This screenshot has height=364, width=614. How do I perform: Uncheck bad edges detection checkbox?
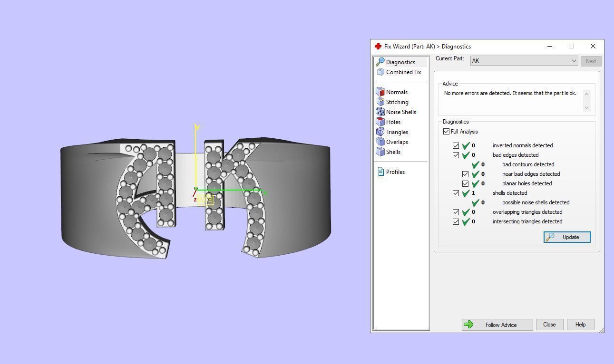coord(456,155)
